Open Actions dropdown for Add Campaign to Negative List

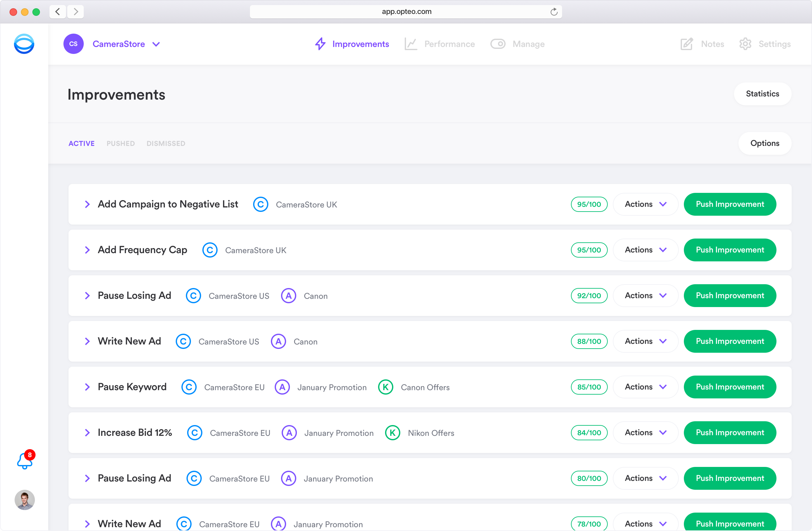click(645, 204)
